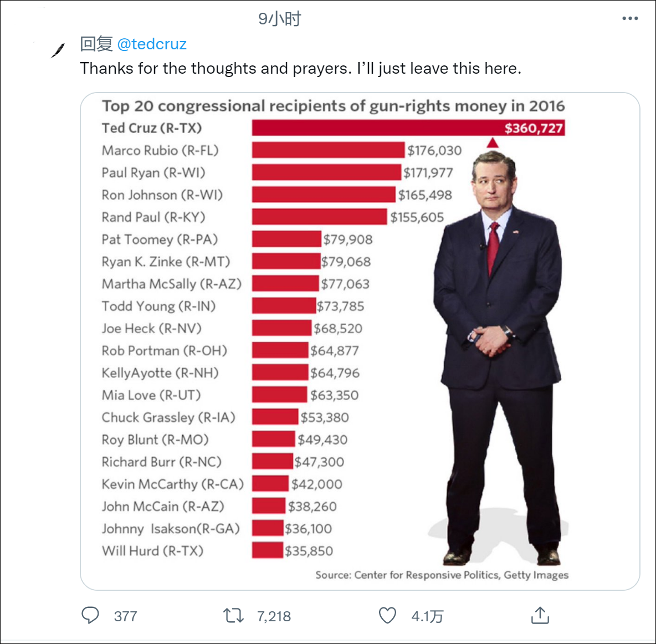Click the "Thanks for the thoughts and prayers" text

coord(300,68)
